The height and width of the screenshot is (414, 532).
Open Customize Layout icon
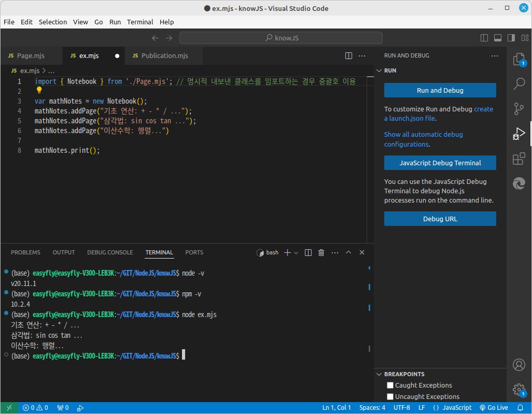click(x=525, y=38)
